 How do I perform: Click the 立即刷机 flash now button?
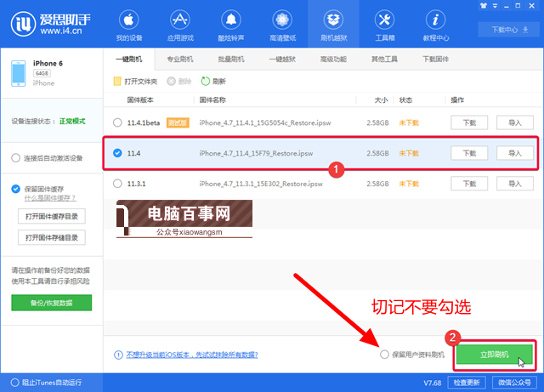[494, 354]
